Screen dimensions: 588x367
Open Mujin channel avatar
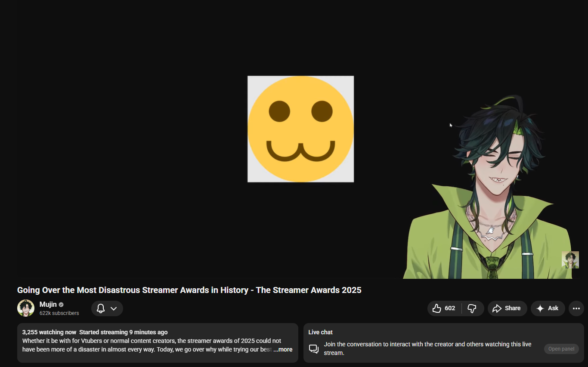pos(26,308)
